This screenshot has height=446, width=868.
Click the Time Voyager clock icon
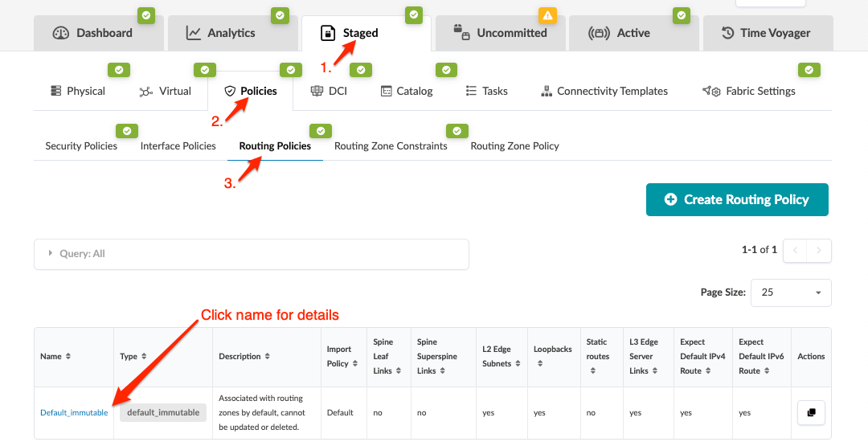pyautogui.click(x=727, y=33)
